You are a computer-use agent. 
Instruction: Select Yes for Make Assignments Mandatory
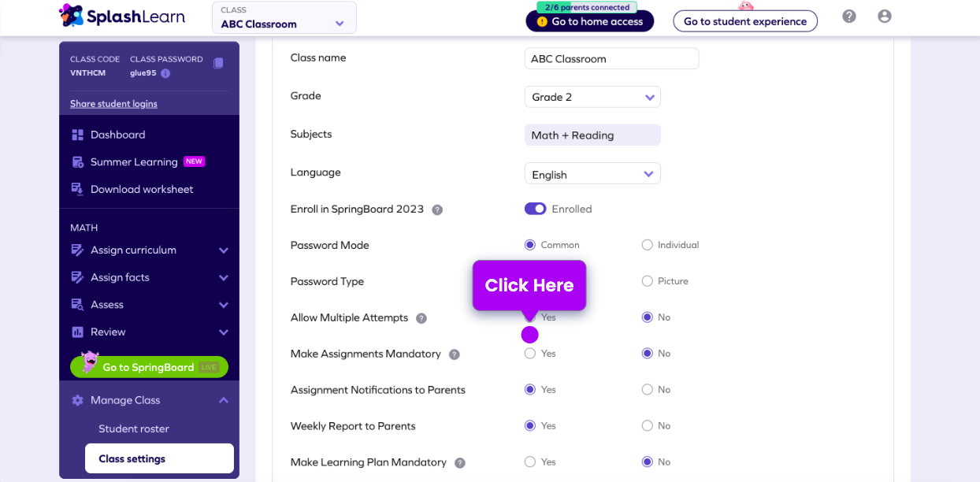pyautogui.click(x=530, y=354)
